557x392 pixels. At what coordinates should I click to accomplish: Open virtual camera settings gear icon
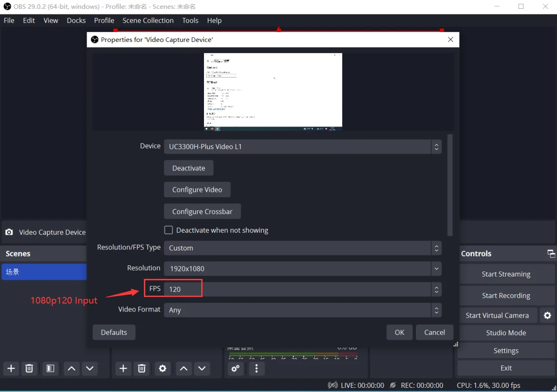coord(547,315)
